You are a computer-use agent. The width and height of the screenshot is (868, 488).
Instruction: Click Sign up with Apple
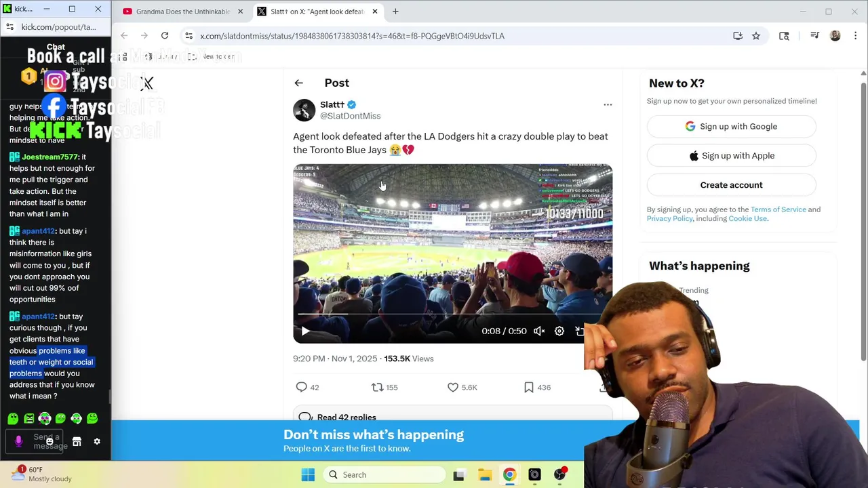[x=731, y=155]
